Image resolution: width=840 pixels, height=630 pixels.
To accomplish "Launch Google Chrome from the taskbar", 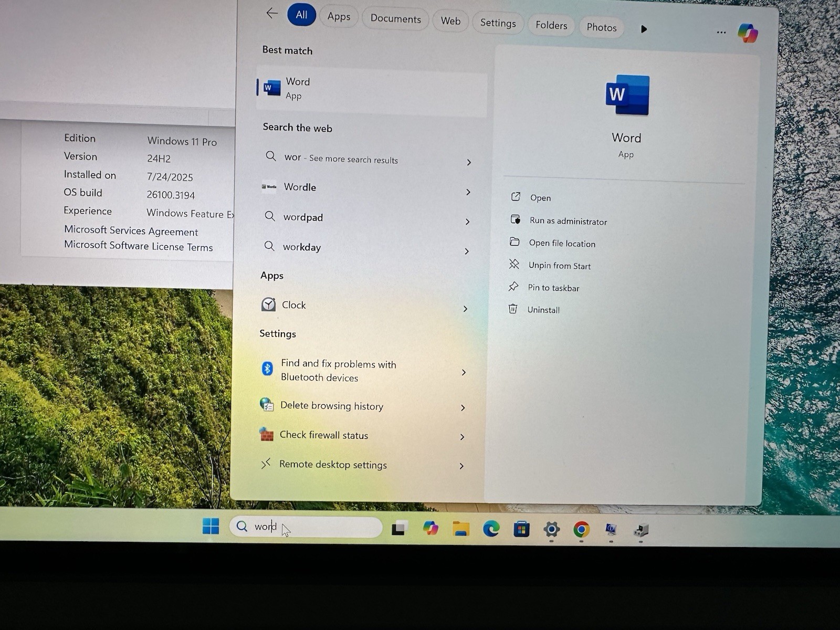I will tap(581, 530).
